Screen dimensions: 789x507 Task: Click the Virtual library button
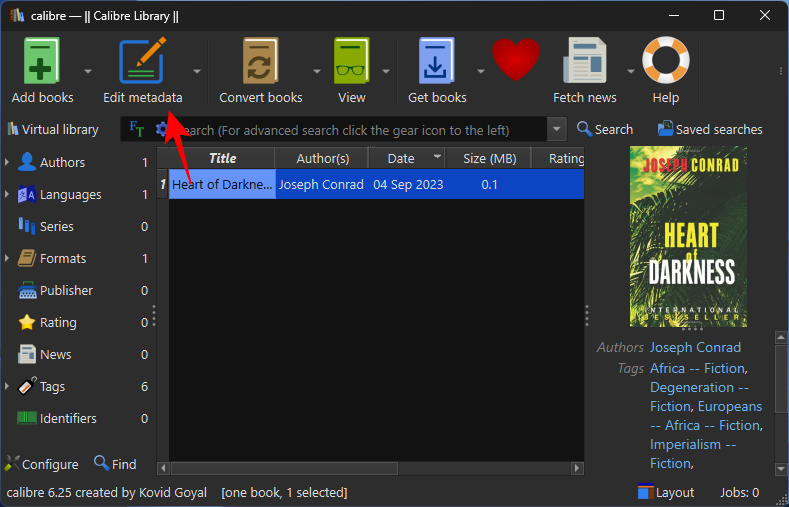[x=53, y=129]
